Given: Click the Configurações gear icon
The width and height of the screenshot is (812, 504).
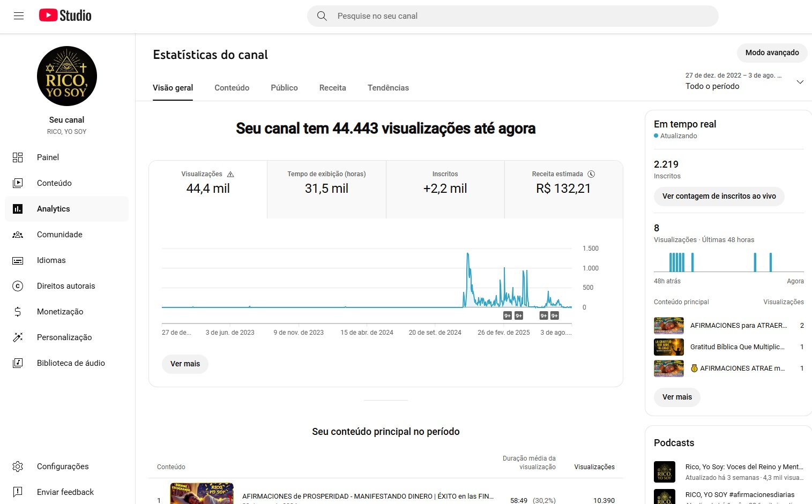Looking at the screenshot, I should pyautogui.click(x=18, y=467).
